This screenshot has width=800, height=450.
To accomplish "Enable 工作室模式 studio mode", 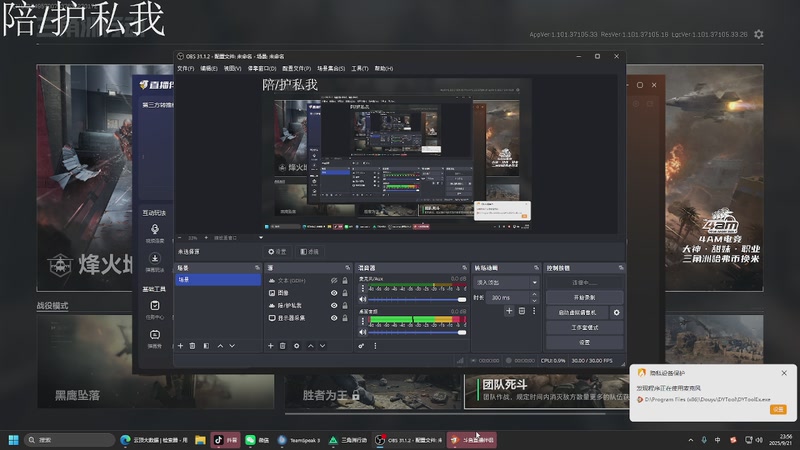I will (584, 328).
